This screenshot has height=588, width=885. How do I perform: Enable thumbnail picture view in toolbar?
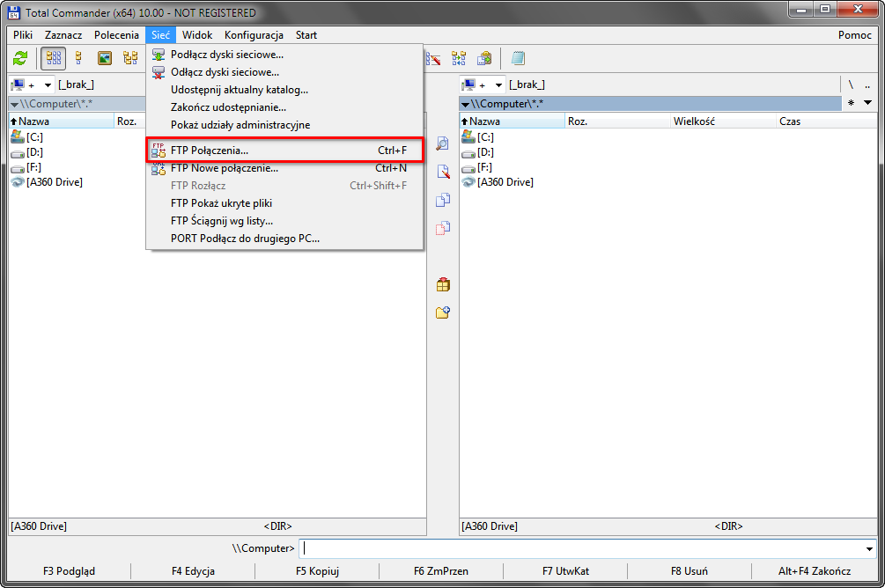(105, 58)
